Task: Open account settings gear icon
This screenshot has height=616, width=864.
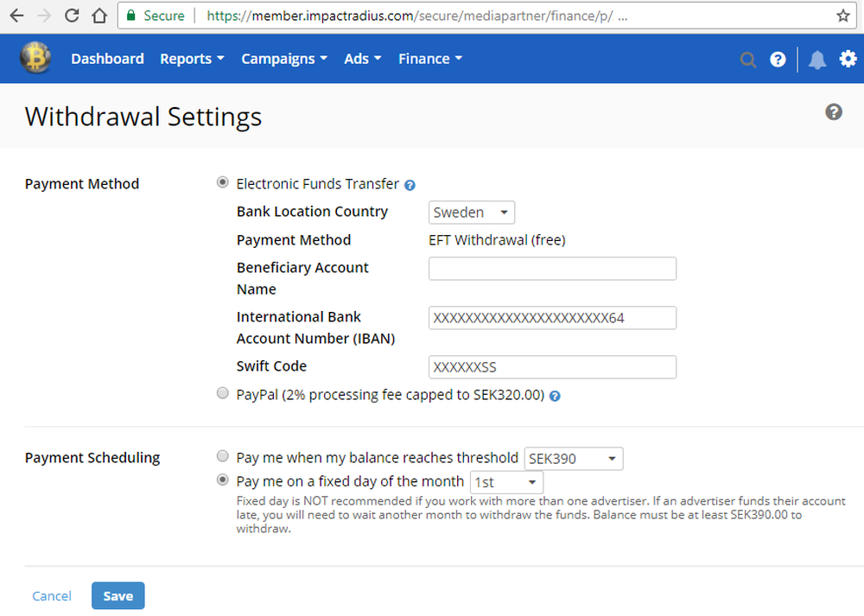Action: pos(848,59)
